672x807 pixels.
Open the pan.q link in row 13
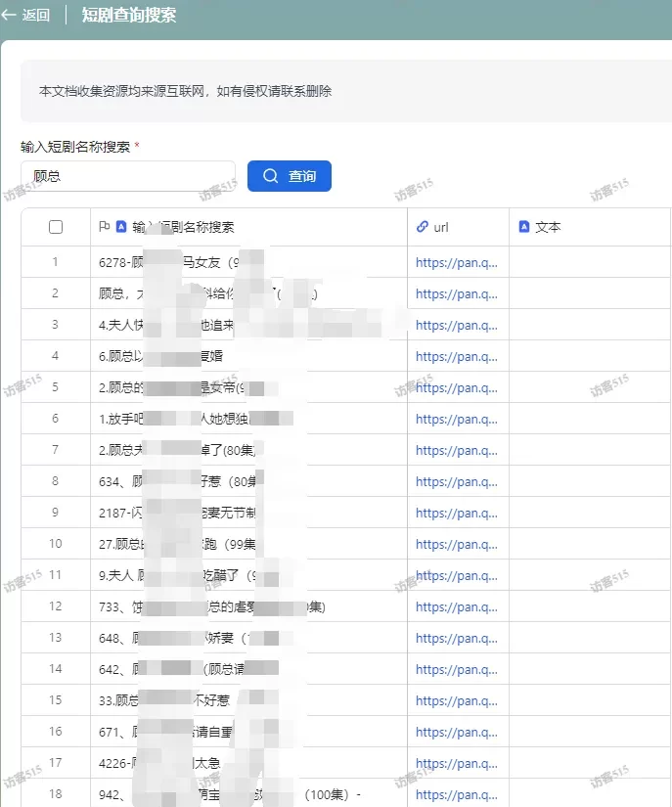[x=457, y=638]
